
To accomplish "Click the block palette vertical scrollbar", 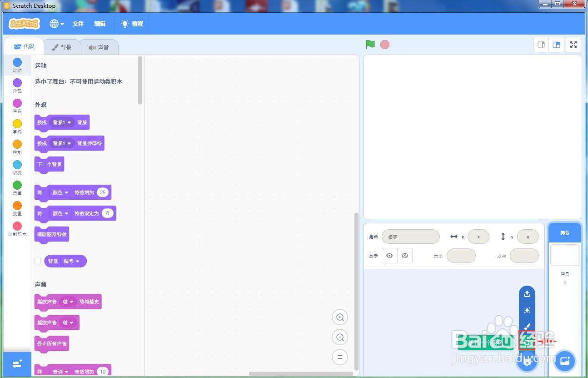I will [x=140, y=81].
